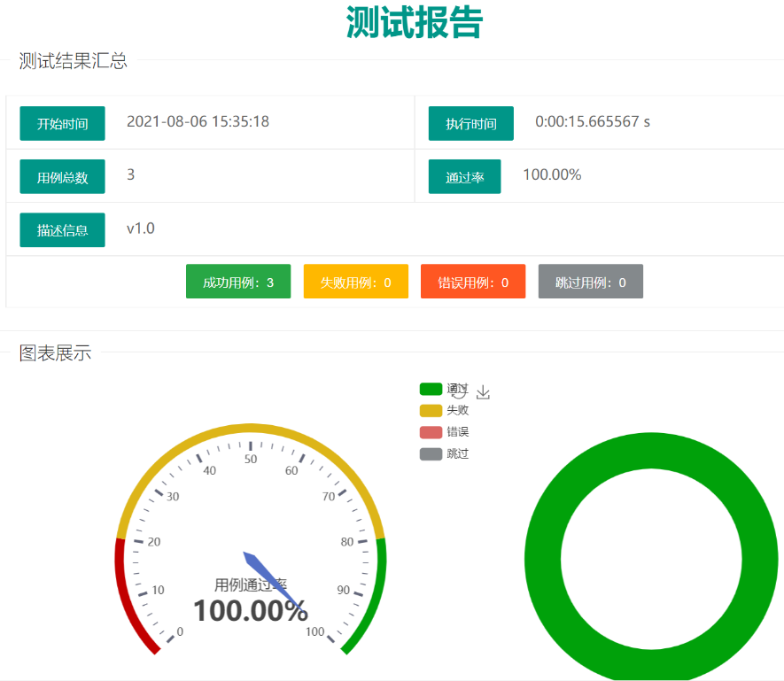Click the 100.00% value inside the gauge
784x681 pixels.
point(251,611)
